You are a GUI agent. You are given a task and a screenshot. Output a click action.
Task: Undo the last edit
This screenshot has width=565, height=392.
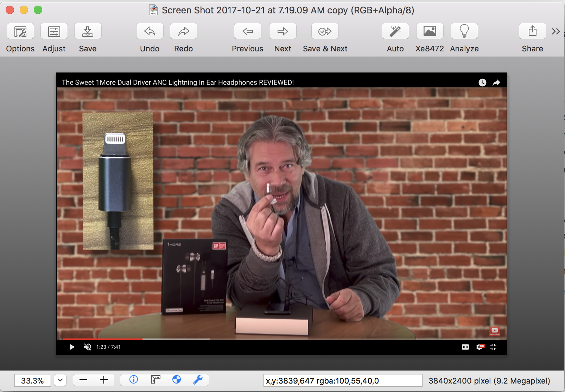click(x=150, y=32)
